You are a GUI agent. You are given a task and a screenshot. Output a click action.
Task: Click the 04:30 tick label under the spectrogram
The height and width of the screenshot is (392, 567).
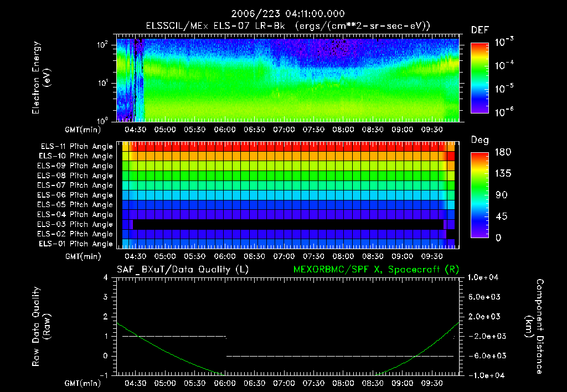click(136, 130)
